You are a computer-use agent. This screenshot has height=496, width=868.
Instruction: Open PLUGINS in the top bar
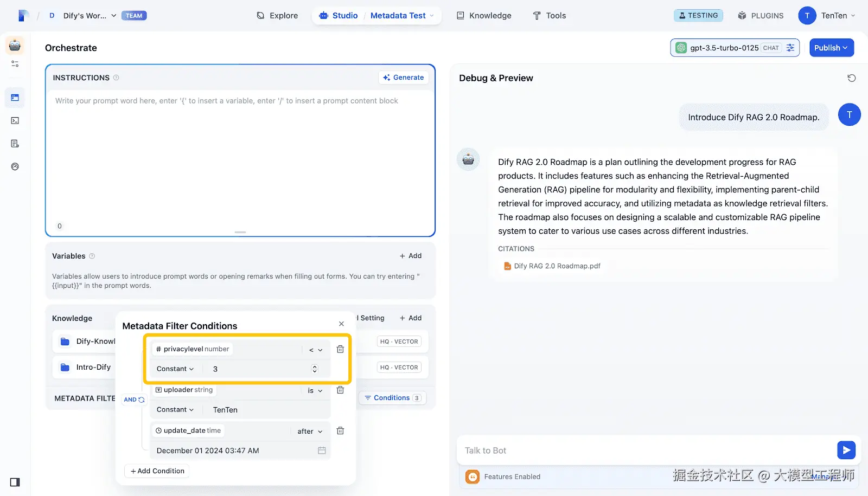coord(761,16)
